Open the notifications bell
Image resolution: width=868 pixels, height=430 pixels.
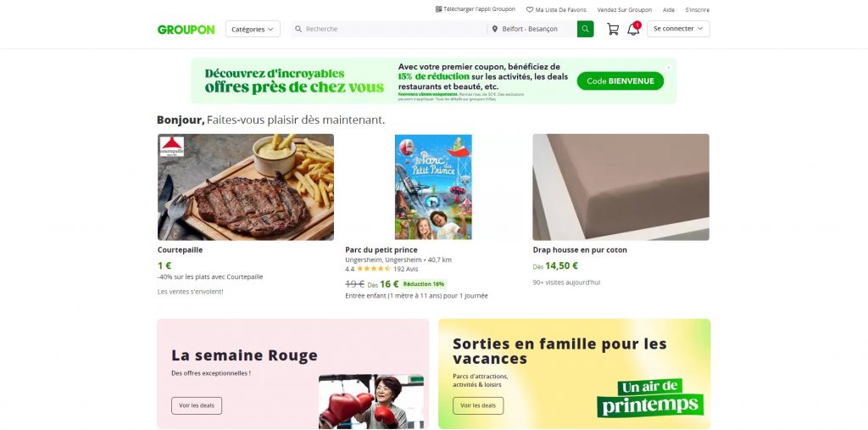633,30
